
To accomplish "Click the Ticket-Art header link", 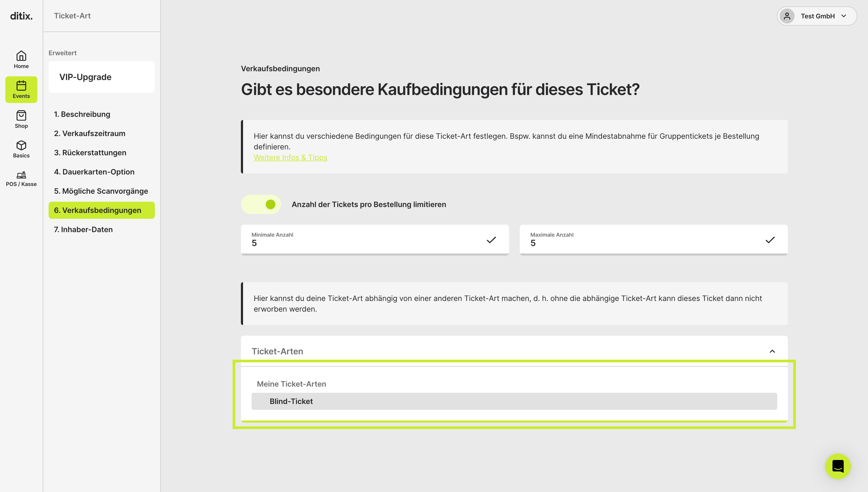I will tap(72, 16).
